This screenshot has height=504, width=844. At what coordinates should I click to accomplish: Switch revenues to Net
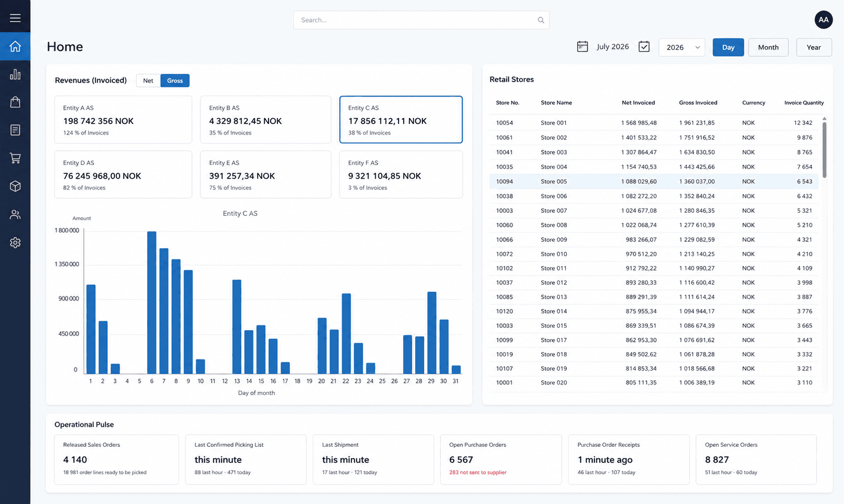[148, 81]
